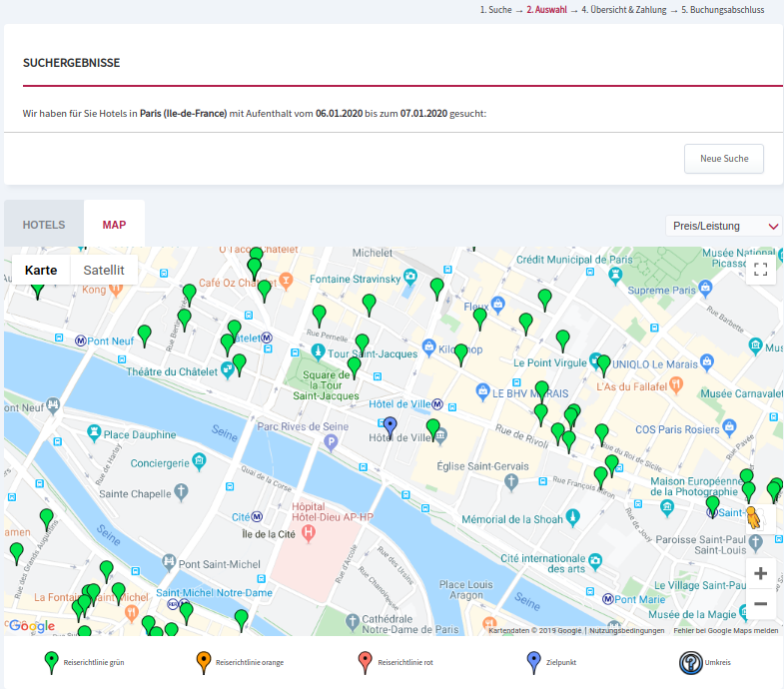This screenshot has height=689, width=784.
Task: Select the Hôtel de Ville metro icon
Action: pyautogui.click(x=437, y=403)
